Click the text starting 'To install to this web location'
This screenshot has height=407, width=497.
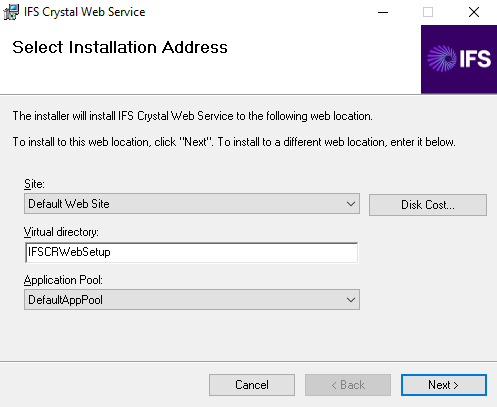click(234, 142)
